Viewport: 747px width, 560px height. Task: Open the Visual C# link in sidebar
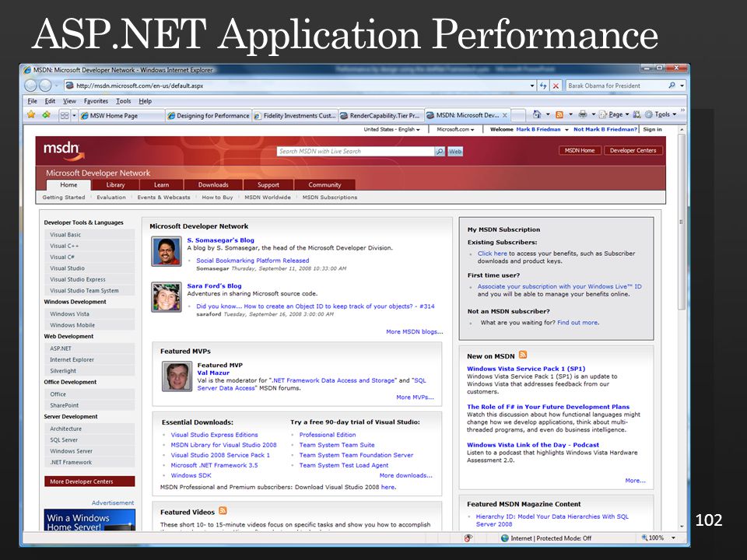(62, 257)
